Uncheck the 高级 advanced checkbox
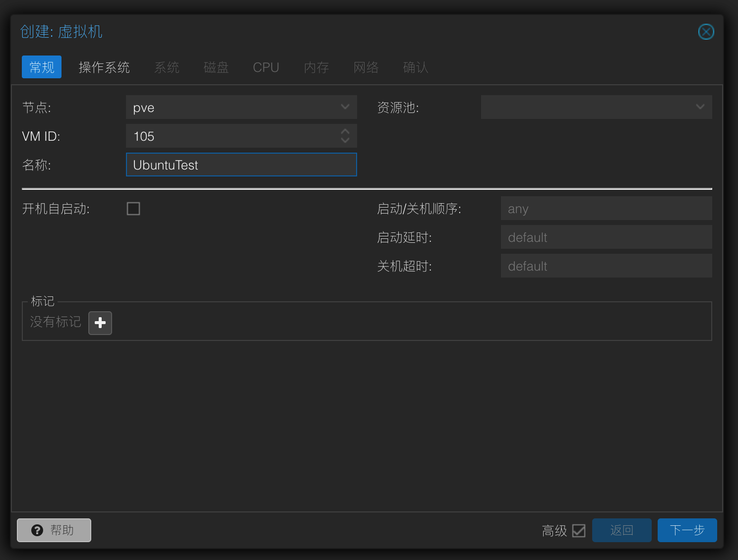The image size is (738, 560). tap(578, 531)
